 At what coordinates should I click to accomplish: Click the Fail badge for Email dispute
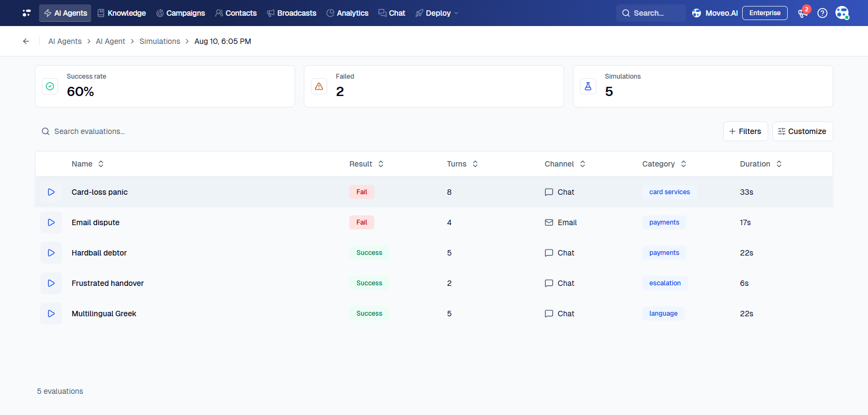(362, 222)
